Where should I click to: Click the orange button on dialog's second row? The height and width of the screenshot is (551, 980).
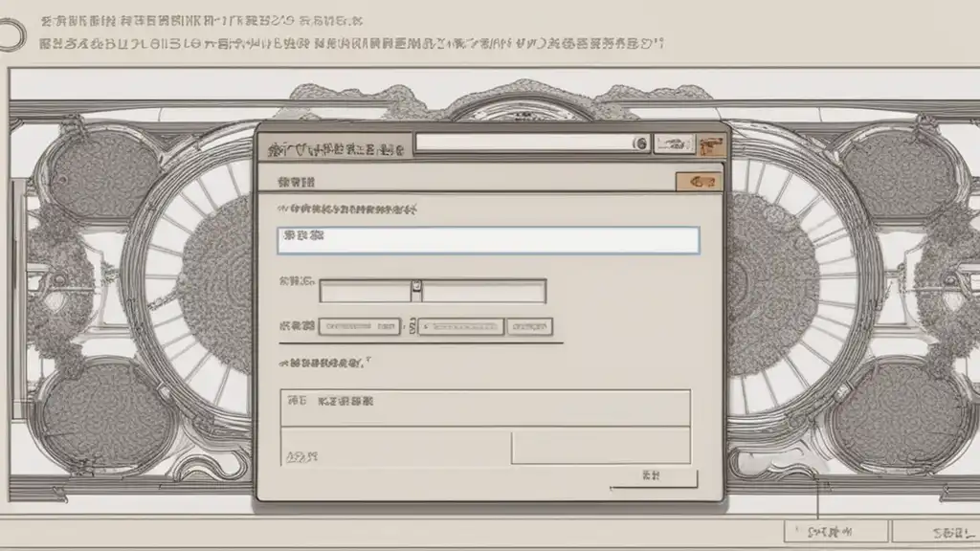[x=699, y=182]
